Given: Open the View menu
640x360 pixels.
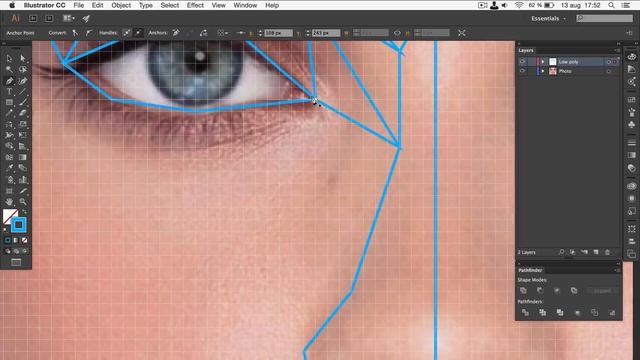Looking at the screenshot, I should (218, 5).
